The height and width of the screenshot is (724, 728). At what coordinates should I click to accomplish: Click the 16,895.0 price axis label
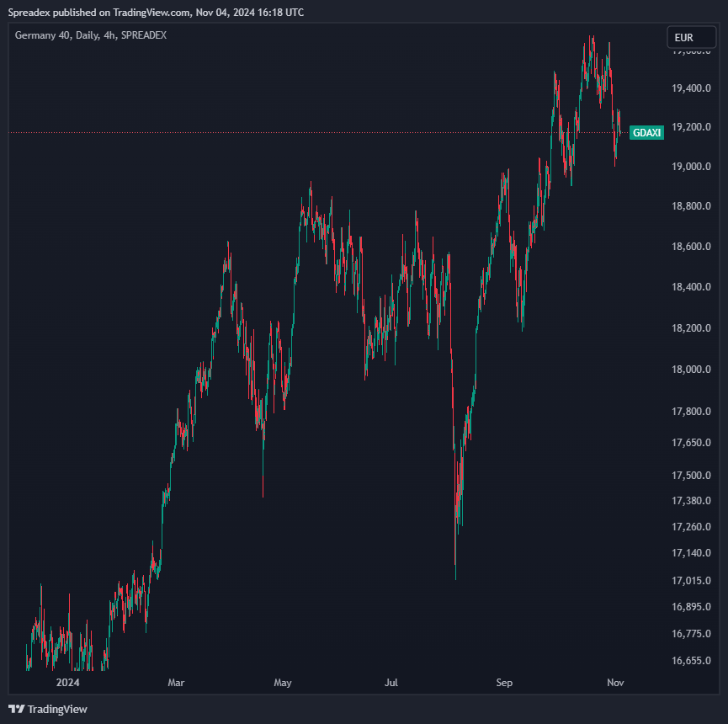click(x=691, y=606)
